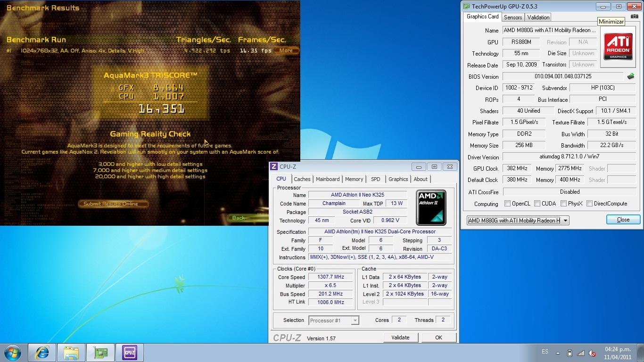Click GPU-Z GPU Clock 382 MHz value
Image resolution: width=644 pixels, height=362 pixels.
(x=517, y=168)
